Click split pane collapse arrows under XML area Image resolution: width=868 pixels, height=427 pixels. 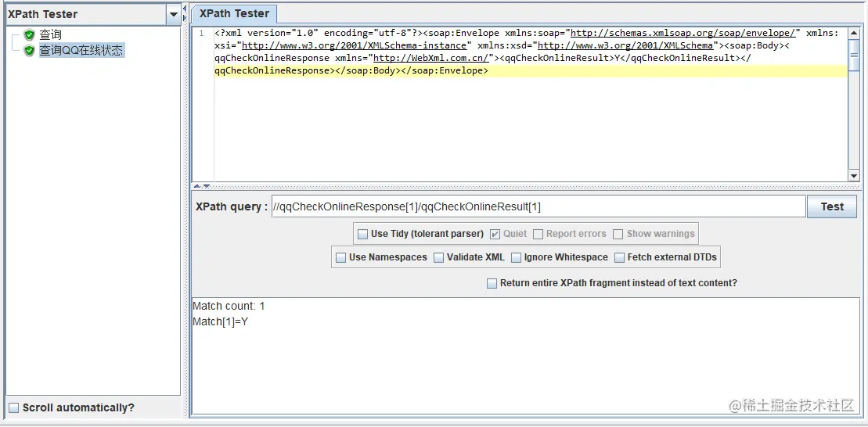201,186
